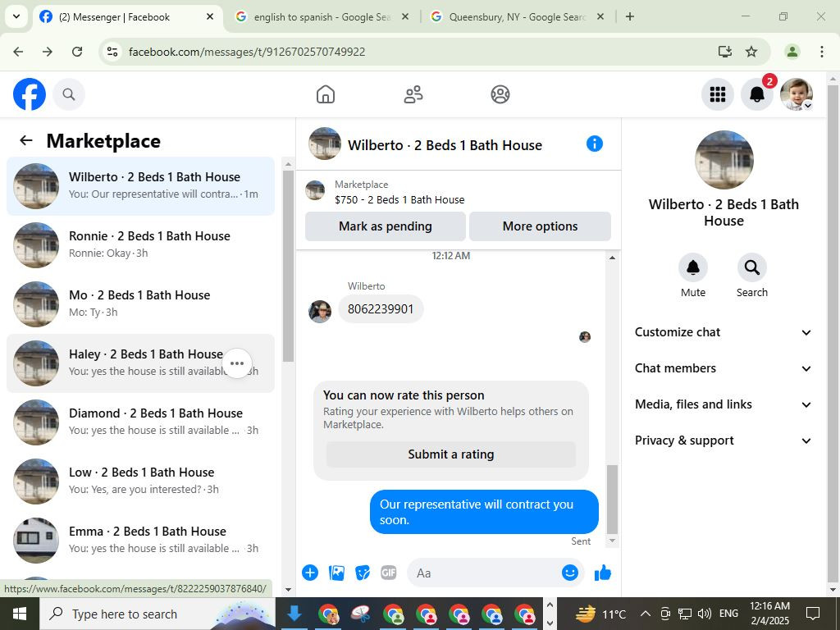Open the emoji picker smiley icon

570,573
